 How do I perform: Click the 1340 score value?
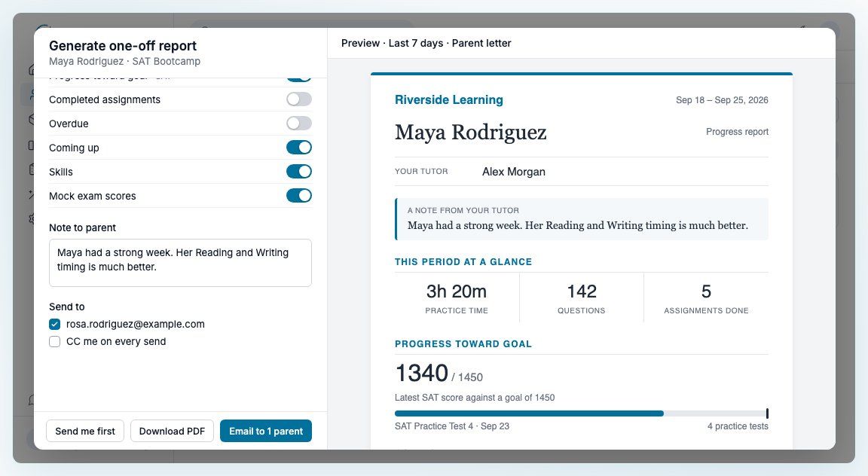[422, 373]
